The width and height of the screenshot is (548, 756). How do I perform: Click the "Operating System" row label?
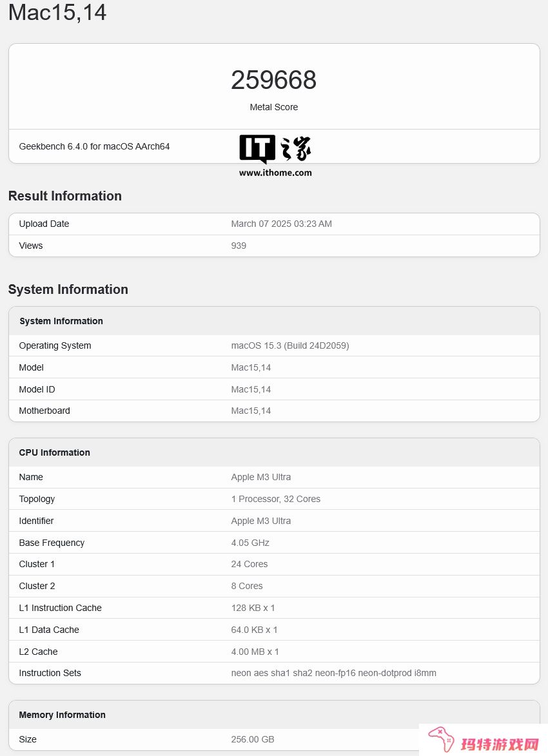point(55,345)
